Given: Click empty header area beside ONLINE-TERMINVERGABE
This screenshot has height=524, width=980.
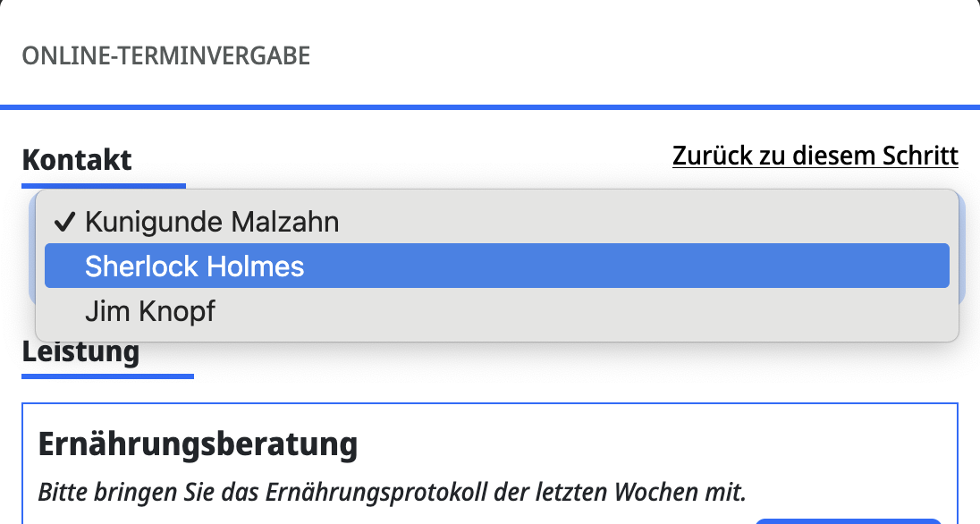Looking at the screenshot, I should [626, 56].
